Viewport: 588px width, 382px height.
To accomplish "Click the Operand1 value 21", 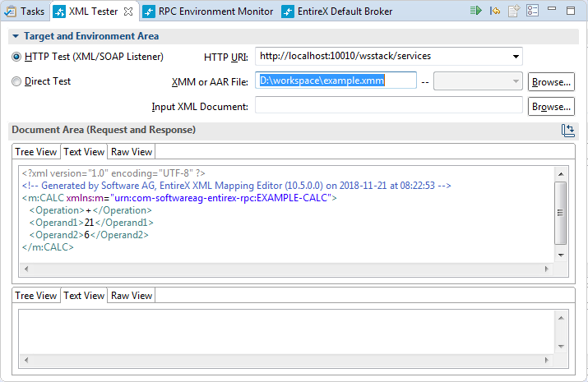I will 90,223.
